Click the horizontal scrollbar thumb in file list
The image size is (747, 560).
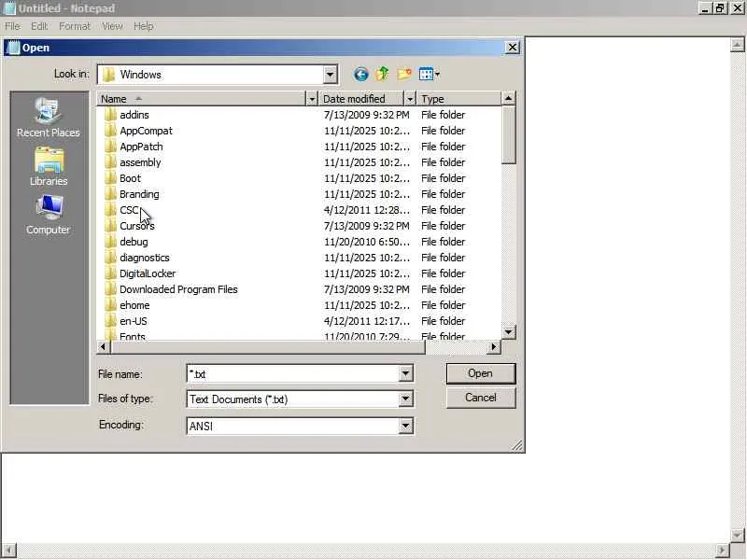pyautogui.click(x=268, y=347)
